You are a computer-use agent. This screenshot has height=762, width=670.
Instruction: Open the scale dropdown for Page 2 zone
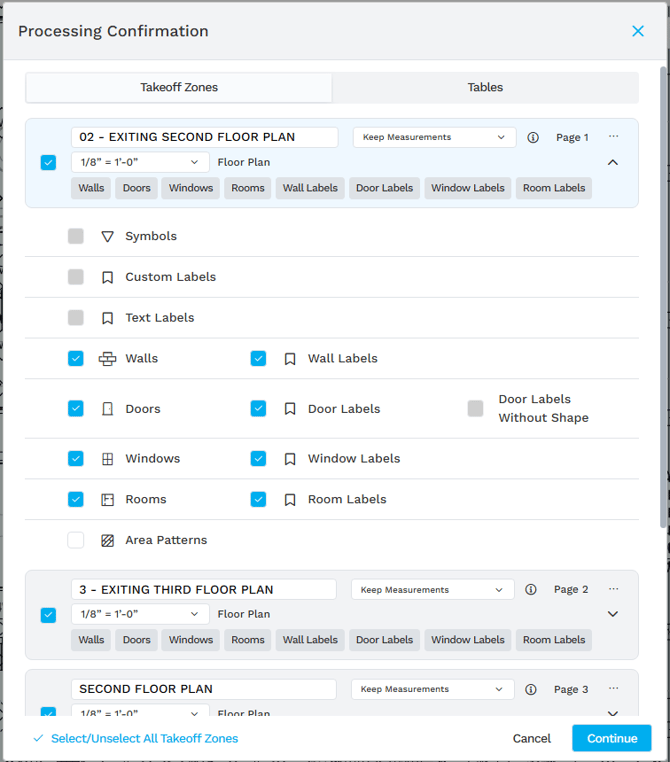pyautogui.click(x=140, y=614)
